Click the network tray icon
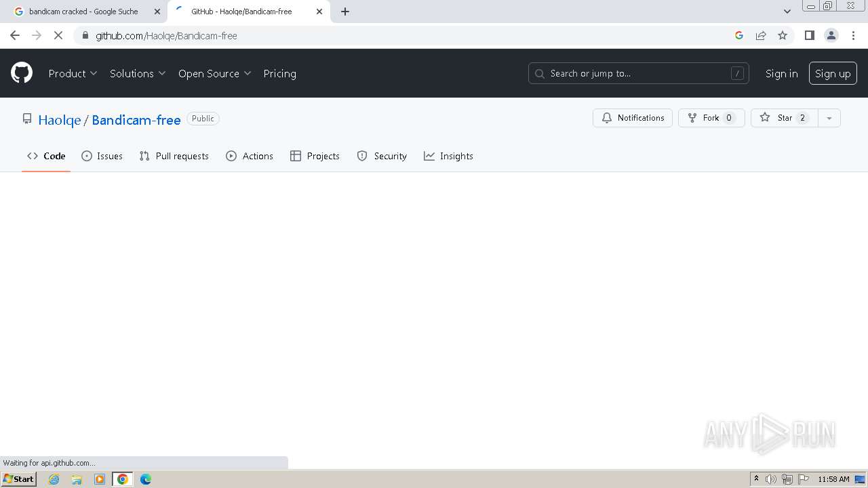868x488 pixels. click(x=787, y=479)
